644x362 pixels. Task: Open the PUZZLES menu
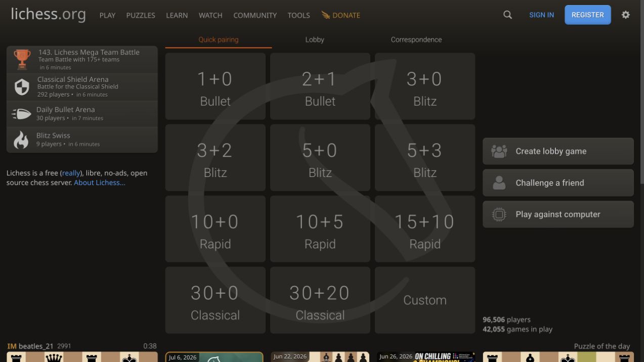(x=141, y=15)
